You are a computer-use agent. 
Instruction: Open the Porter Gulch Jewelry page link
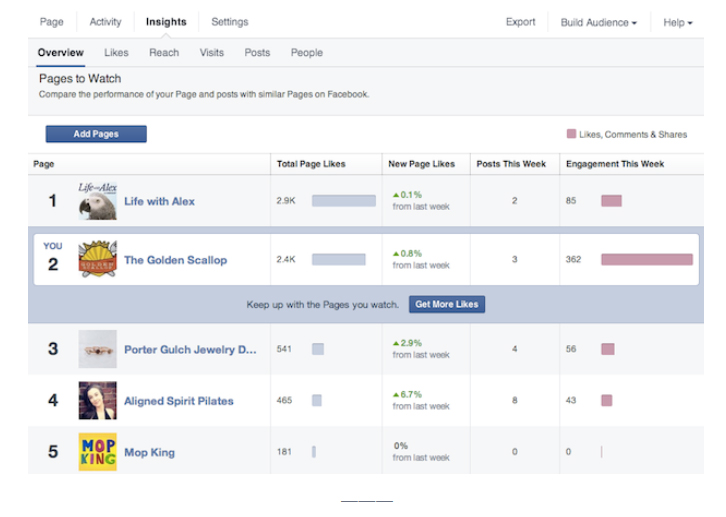[x=190, y=349]
